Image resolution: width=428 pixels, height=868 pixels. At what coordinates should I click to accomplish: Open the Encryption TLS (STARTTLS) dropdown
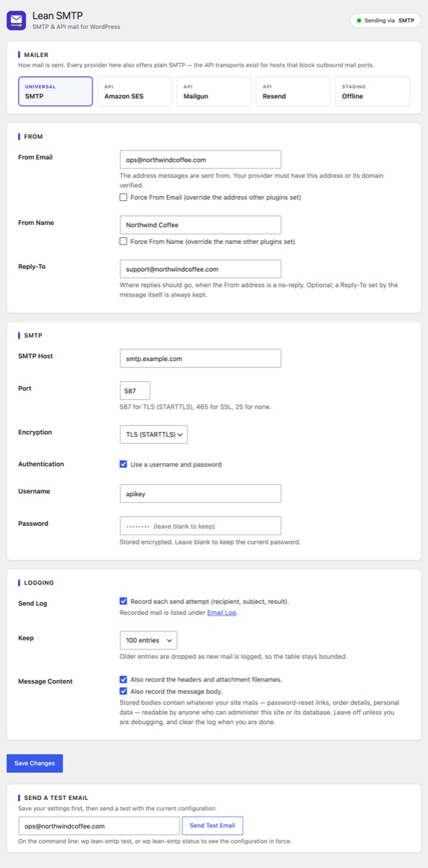pyautogui.click(x=154, y=434)
